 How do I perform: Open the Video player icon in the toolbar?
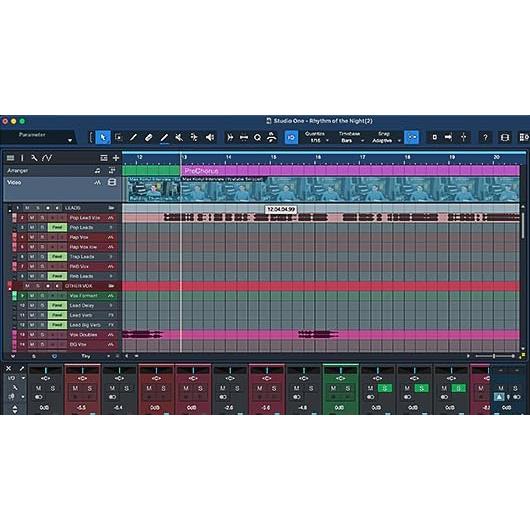point(505,137)
